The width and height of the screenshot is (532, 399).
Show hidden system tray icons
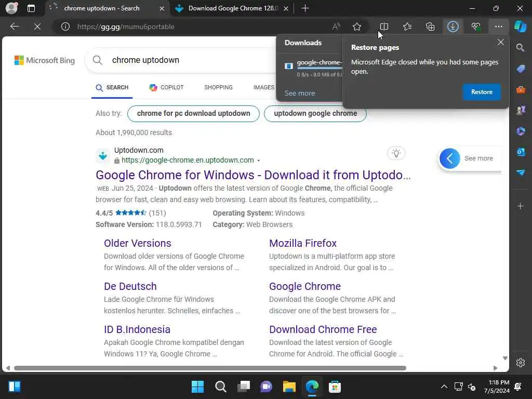[444, 387]
